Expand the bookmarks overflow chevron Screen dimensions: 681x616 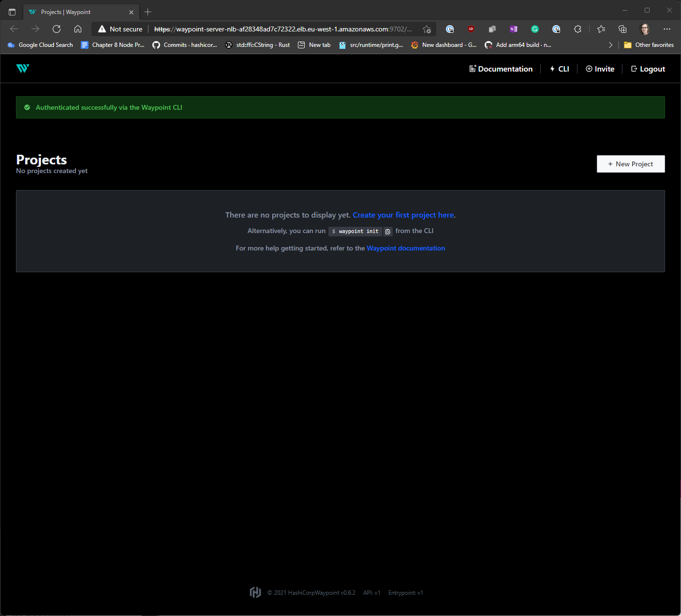(610, 45)
